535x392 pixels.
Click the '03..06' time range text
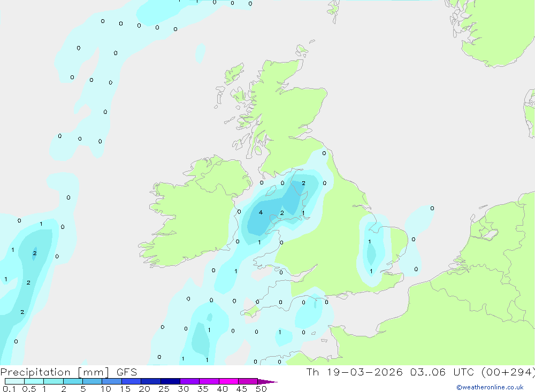click(x=428, y=372)
